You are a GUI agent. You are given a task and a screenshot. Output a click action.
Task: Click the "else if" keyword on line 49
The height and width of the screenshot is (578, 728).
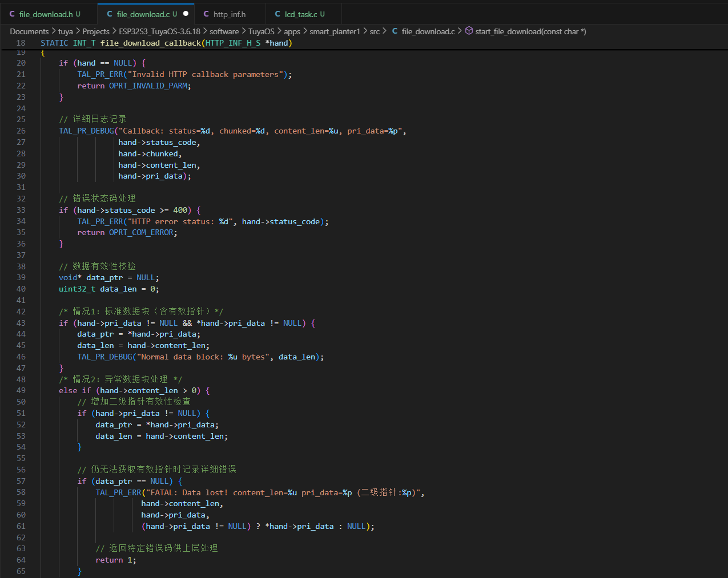tap(75, 390)
